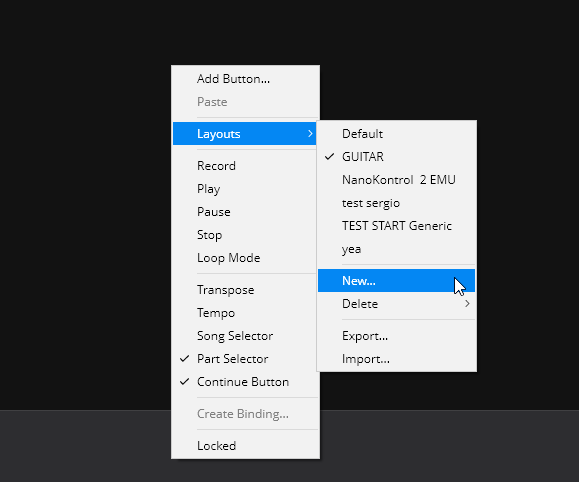Image resolution: width=579 pixels, height=482 pixels.
Task: Uncheck the Continue Button option
Action: [x=245, y=382]
